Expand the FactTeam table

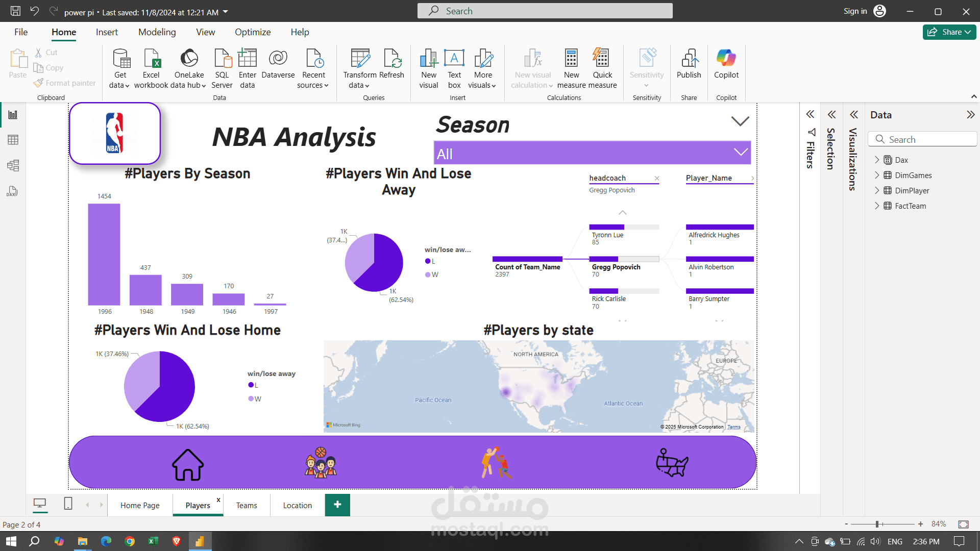pyautogui.click(x=877, y=206)
